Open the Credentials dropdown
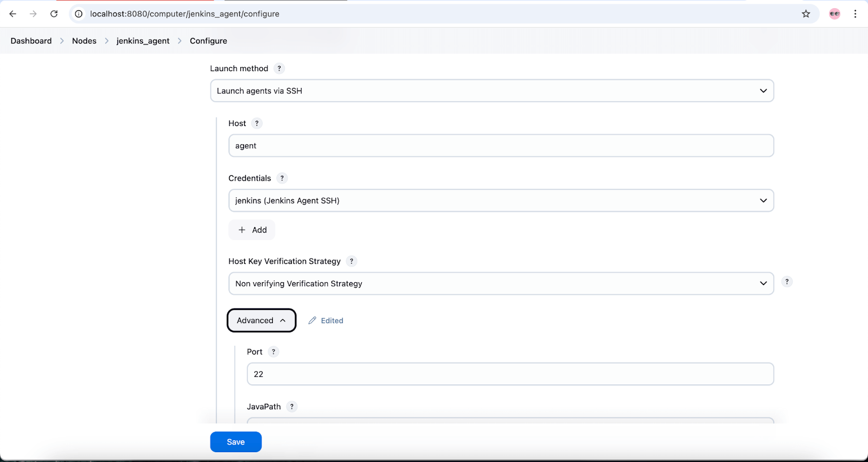The image size is (868, 462). pyautogui.click(x=501, y=201)
